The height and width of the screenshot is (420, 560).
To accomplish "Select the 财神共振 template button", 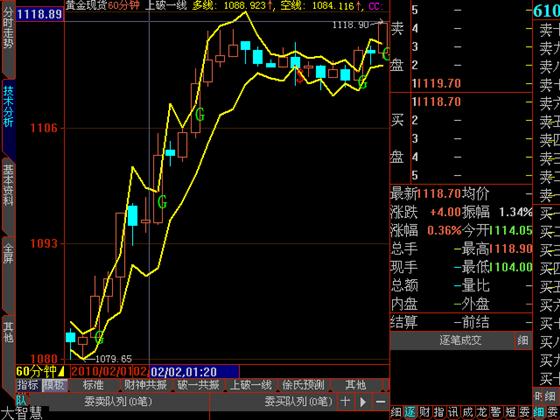I will pos(145,385).
